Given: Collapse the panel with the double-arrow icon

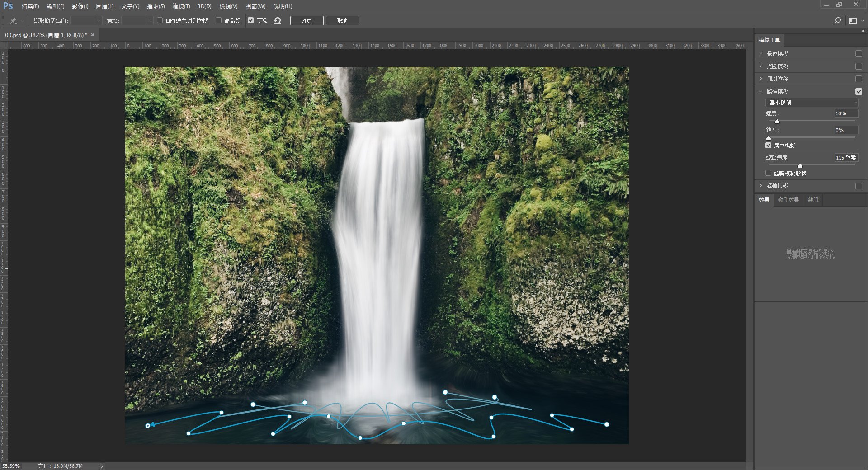Looking at the screenshot, I should coord(863,31).
